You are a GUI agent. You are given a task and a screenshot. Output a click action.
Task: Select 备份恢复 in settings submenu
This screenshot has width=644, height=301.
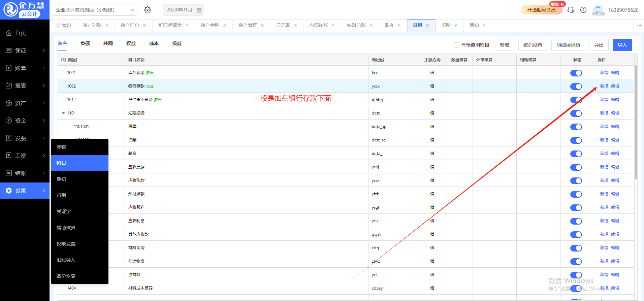pyautogui.click(x=80, y=276)
